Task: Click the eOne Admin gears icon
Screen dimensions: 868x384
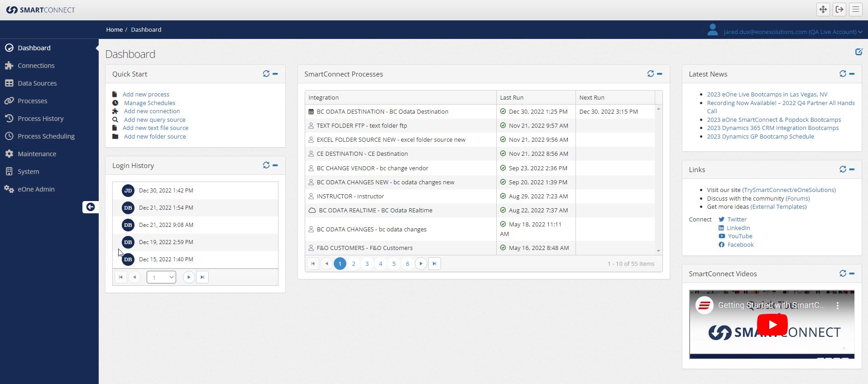Action: coord(9,189)
